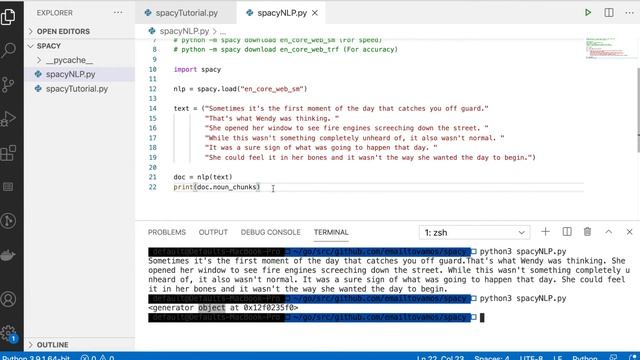Image resolution: width=640 pixels, height=360 pixels.
Task: Open the Explorer view in activity bar
Action: click(x=8, y=17)
